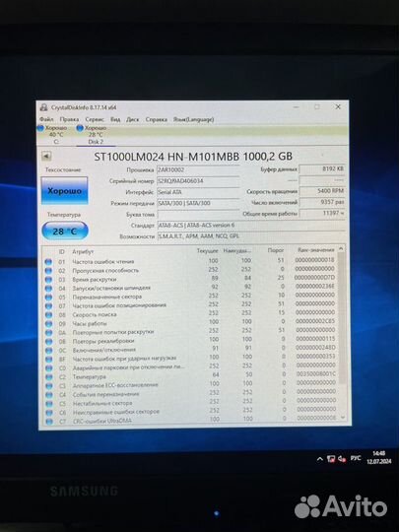399x532 pixels.
Task: Click the Серийный номер field
Action: coord(198,181)
